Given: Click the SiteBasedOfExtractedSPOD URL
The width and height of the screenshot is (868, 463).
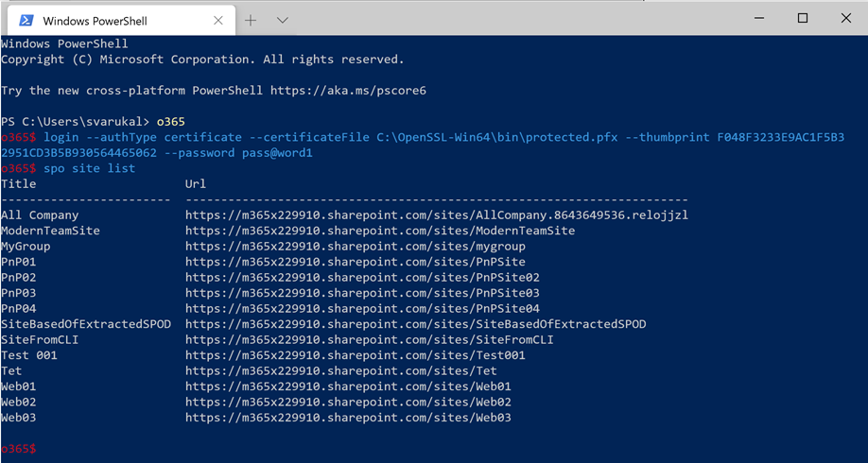Looking at the screenshot, I should (x=416, y=324).
